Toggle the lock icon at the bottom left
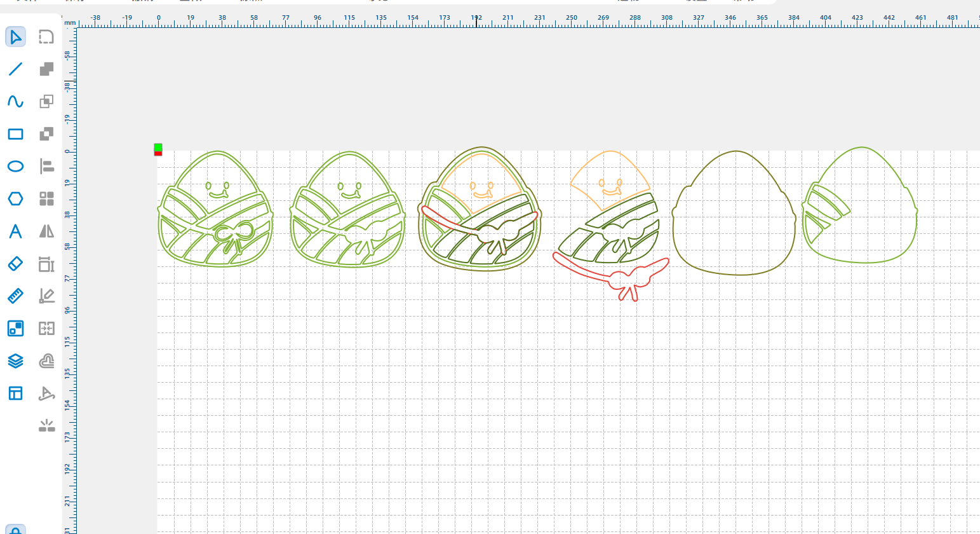Screen dimensions: 980x534 tap(15, 530)
